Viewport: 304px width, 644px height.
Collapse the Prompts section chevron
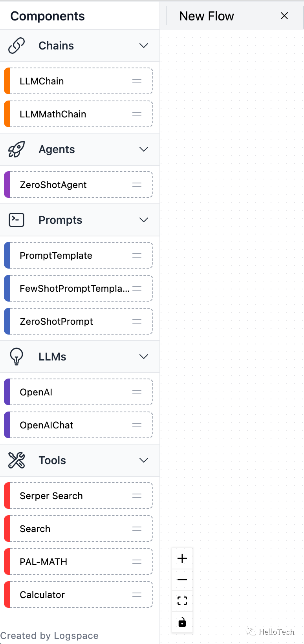click(144, 220)
